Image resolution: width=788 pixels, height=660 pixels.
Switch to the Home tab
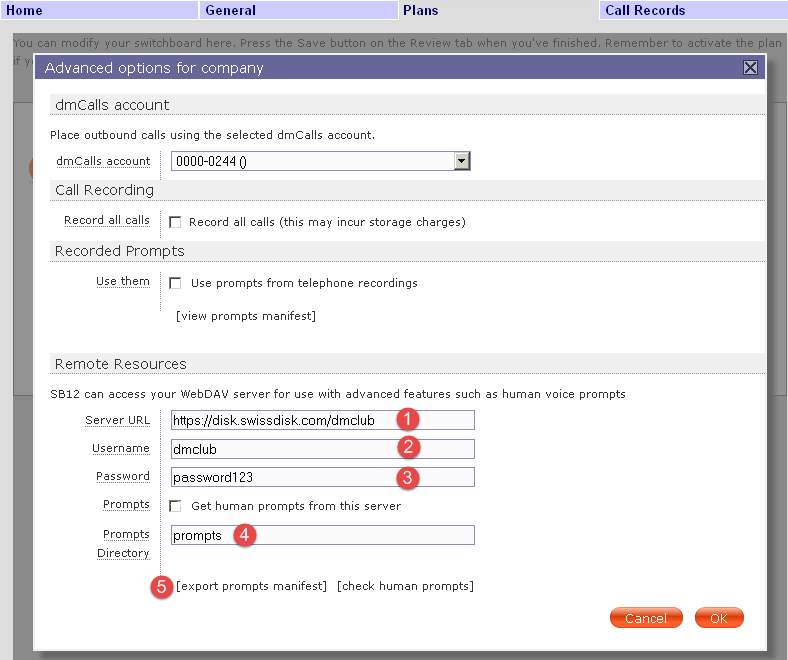(x=99, y=10)
